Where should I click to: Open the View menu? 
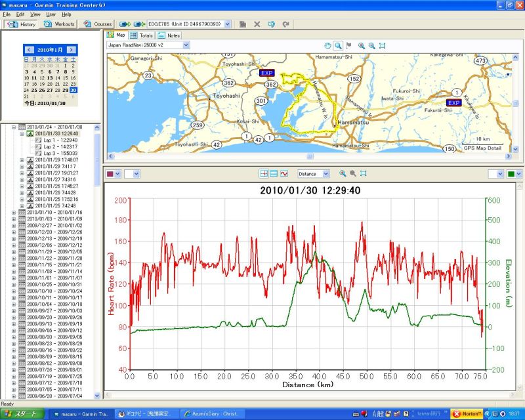[35, 14]
